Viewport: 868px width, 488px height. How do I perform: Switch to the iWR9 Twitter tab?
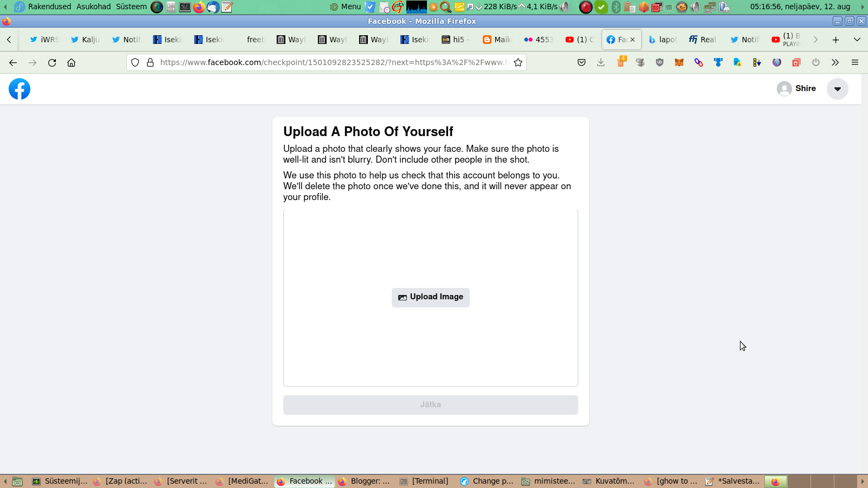tap(44, 40)
